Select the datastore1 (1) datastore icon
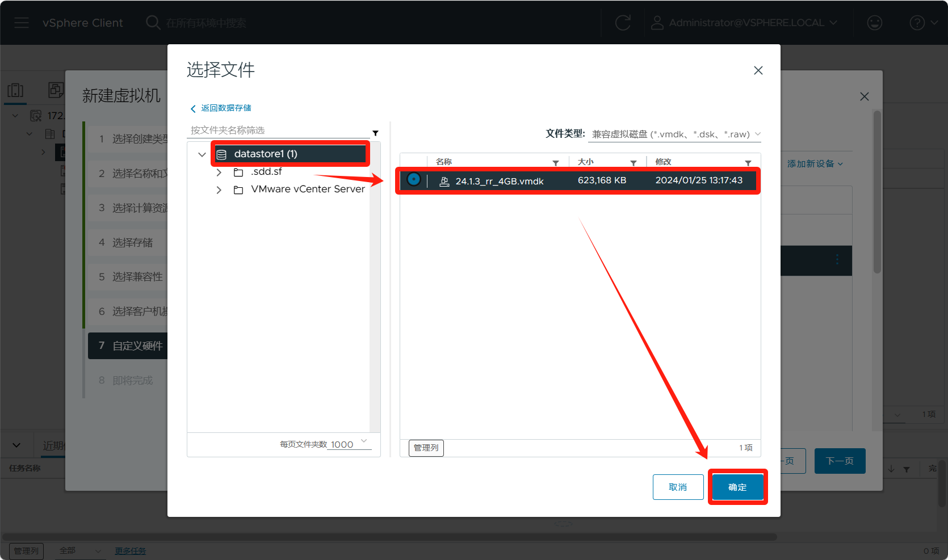Image resolution: width=948 pixels, height=560 pixels. point(222,154)
